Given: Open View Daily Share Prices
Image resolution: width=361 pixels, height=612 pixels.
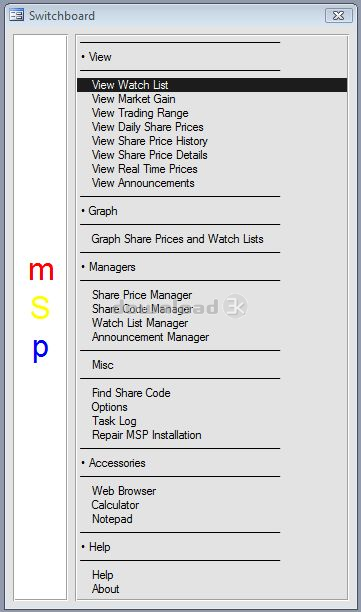Looking at the screenshot, I should 148,127.
